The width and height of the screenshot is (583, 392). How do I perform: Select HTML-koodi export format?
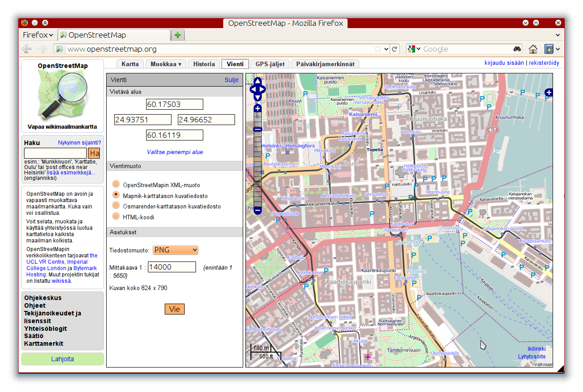pos(116,216)
